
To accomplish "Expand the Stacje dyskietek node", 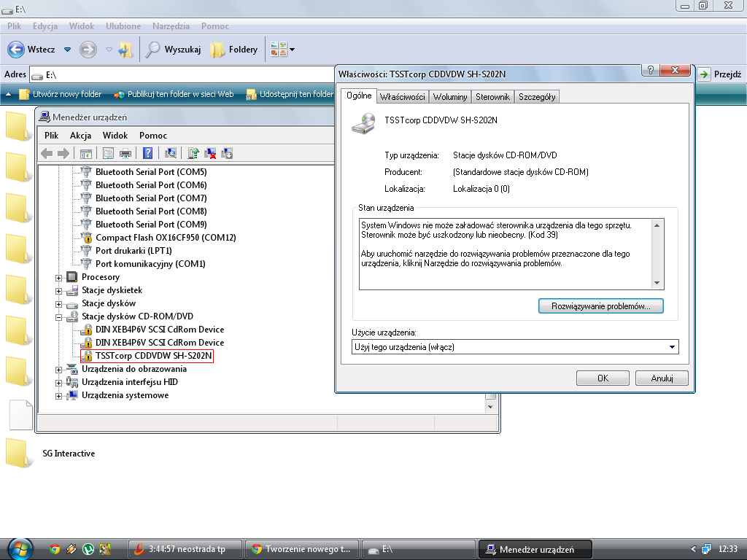I will pyautogui.click(x=58, y=291).
